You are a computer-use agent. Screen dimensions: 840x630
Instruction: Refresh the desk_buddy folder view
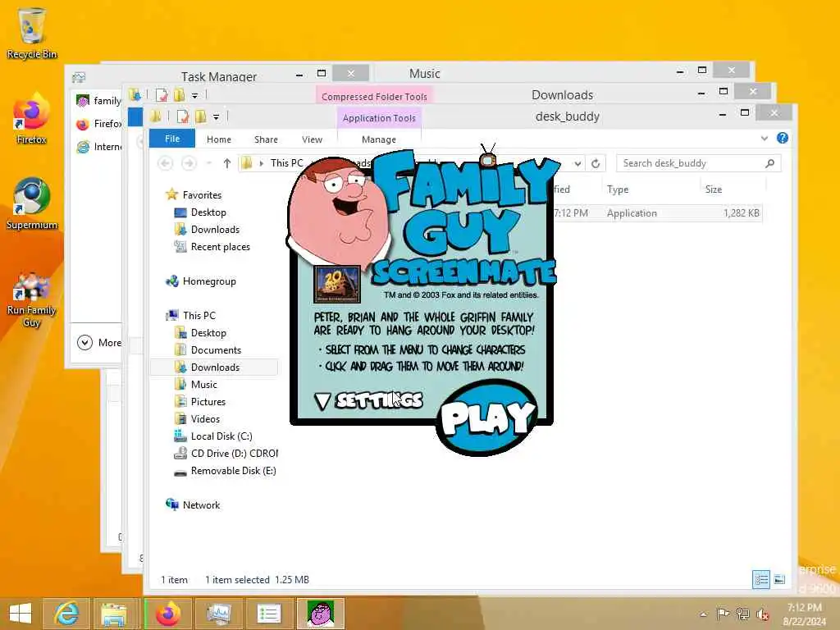(596, 163)
